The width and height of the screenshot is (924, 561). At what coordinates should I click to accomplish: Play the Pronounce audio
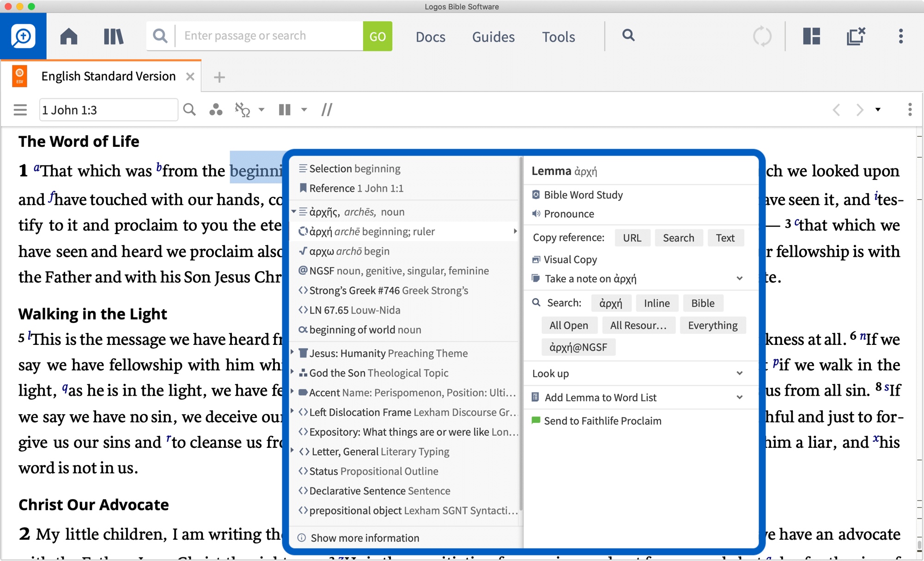pyautogui.click(x=569, y=214)
